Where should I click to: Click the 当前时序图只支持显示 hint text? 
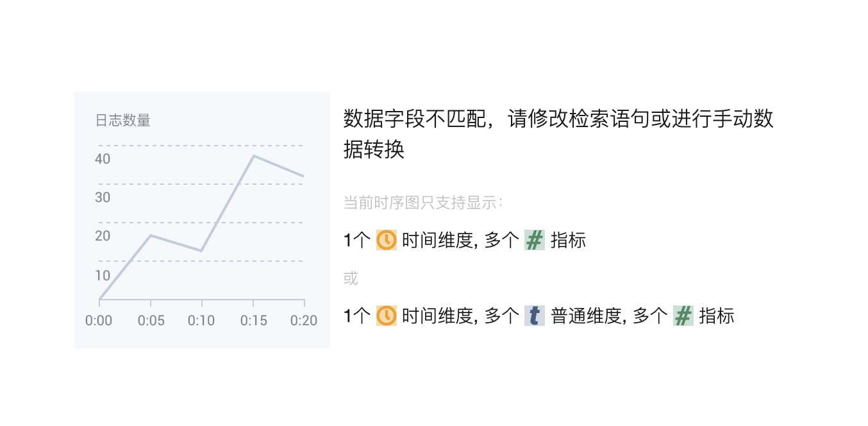click(x=423, y=203)
